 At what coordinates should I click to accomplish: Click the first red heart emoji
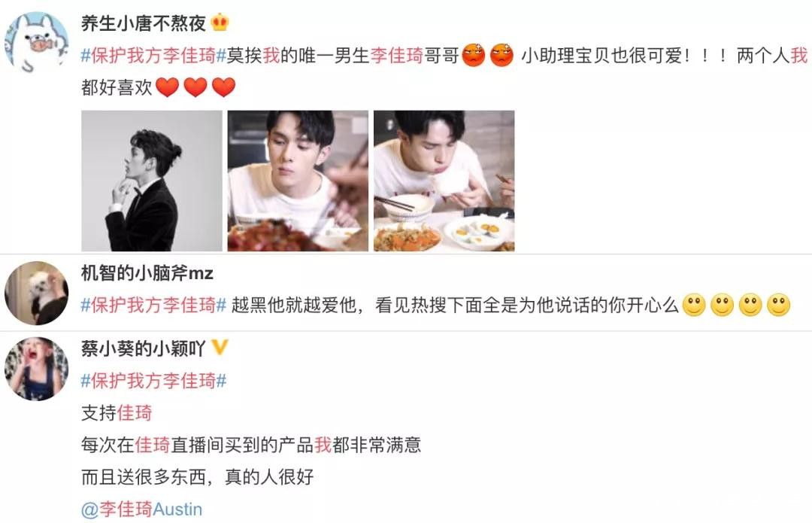(x=167, y=87)
